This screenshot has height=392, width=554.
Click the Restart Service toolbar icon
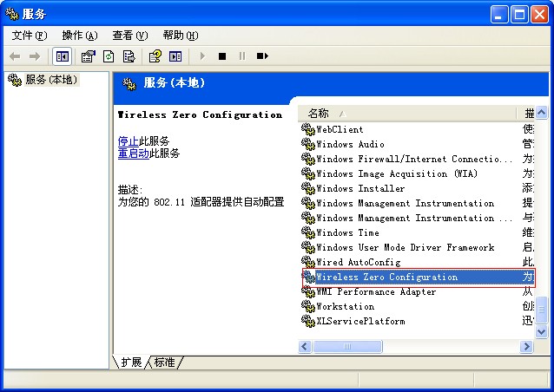pos(262,56)
